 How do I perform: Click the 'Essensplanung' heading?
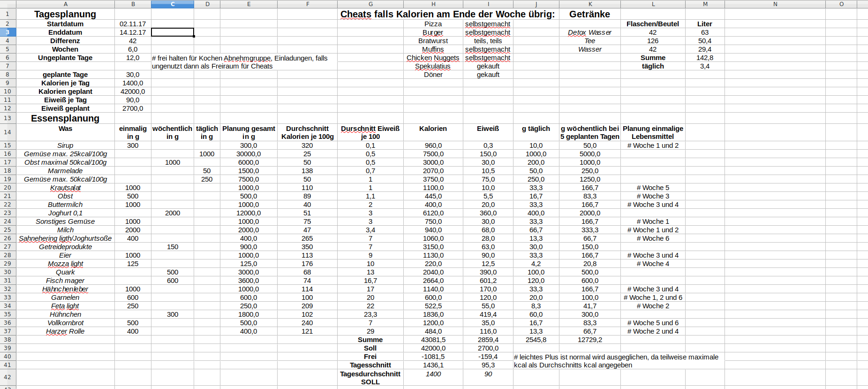[65, 118]
